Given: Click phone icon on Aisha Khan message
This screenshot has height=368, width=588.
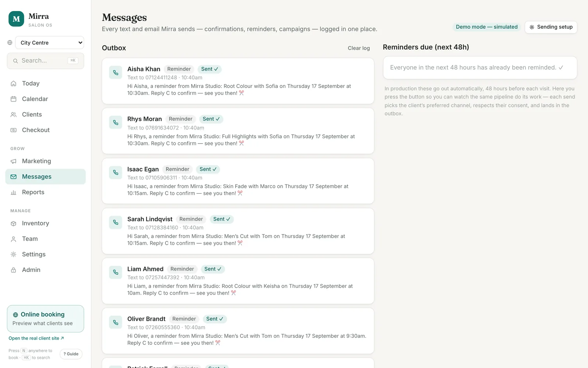Looking at the screenshot, I should point(116,72).
